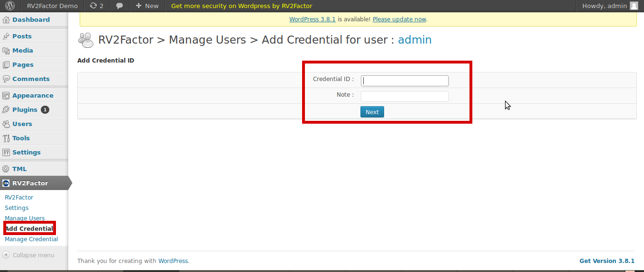Viewport: 644px width, 272px height.
Task: Click the users icon beside the page heading
Action: click(x=86, y=40)
